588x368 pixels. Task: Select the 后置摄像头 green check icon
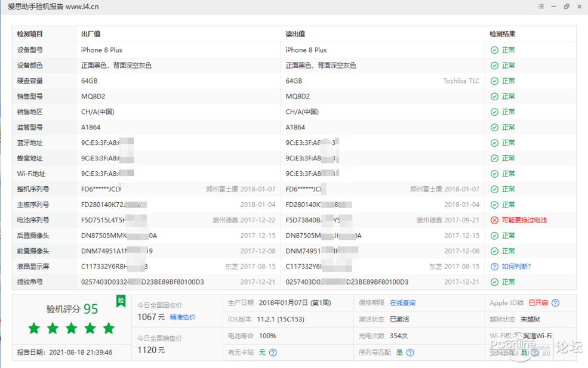[x=495, y=236]
